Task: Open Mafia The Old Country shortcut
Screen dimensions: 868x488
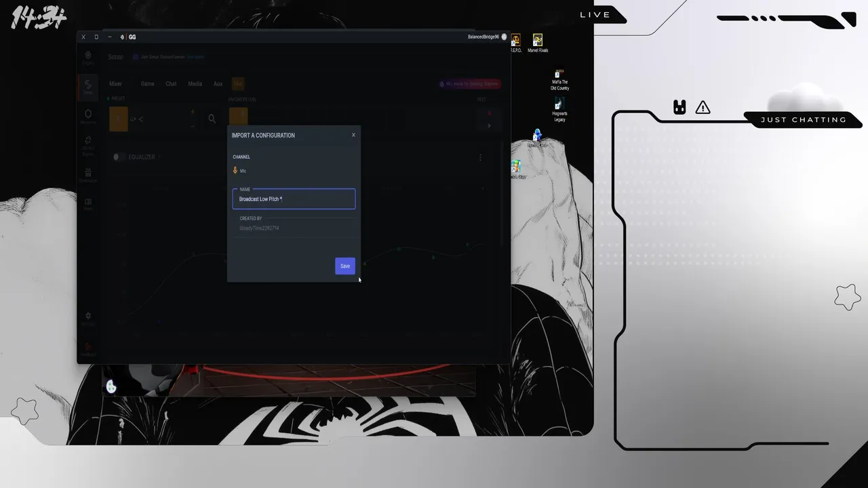Action: (559, 80)
